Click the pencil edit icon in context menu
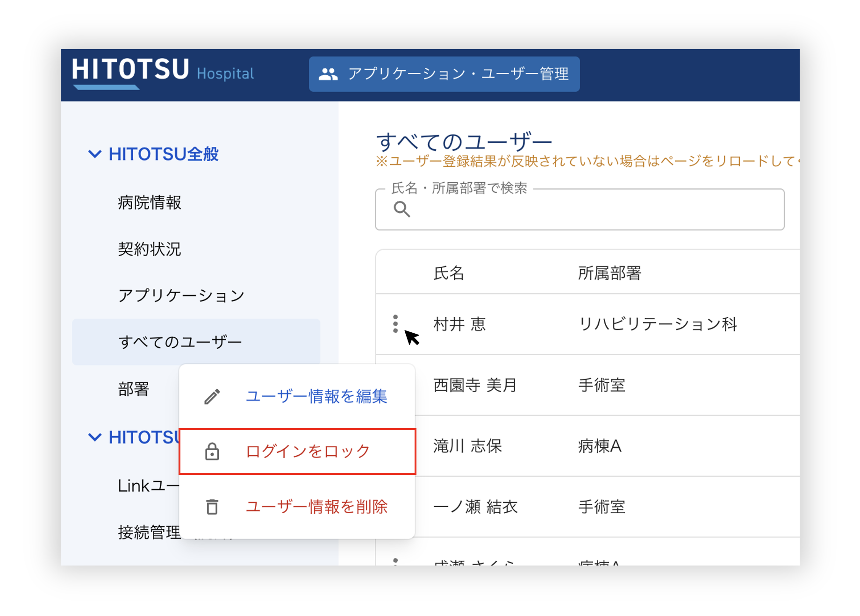 [212, 397]
